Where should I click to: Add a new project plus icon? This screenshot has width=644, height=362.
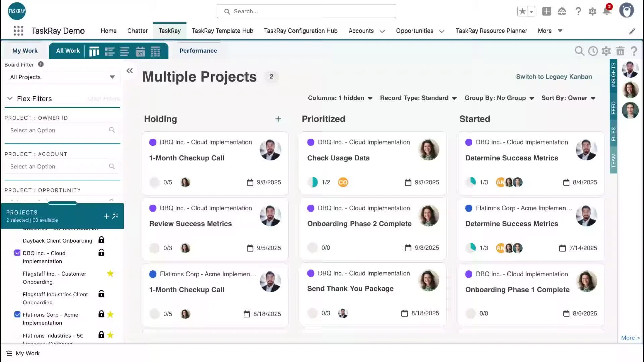[106, 216]
